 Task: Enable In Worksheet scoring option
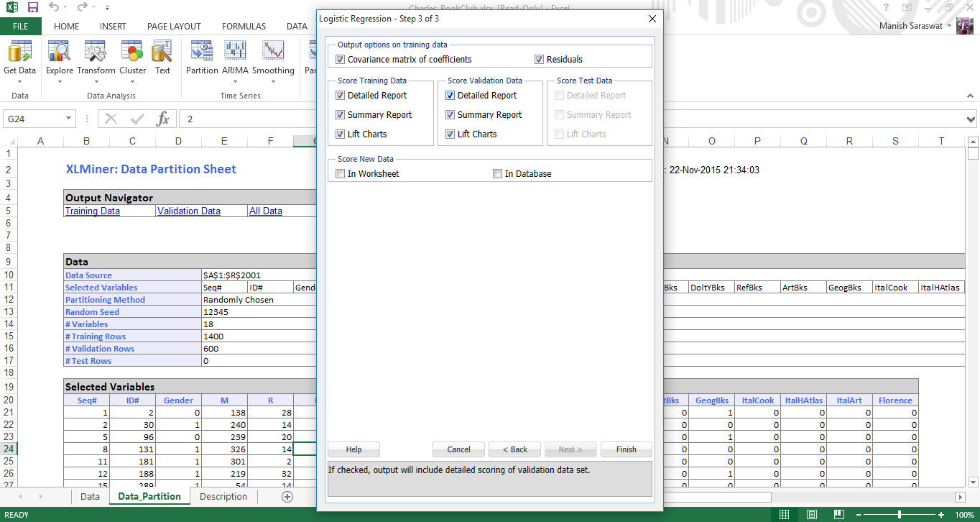[341, 174]
